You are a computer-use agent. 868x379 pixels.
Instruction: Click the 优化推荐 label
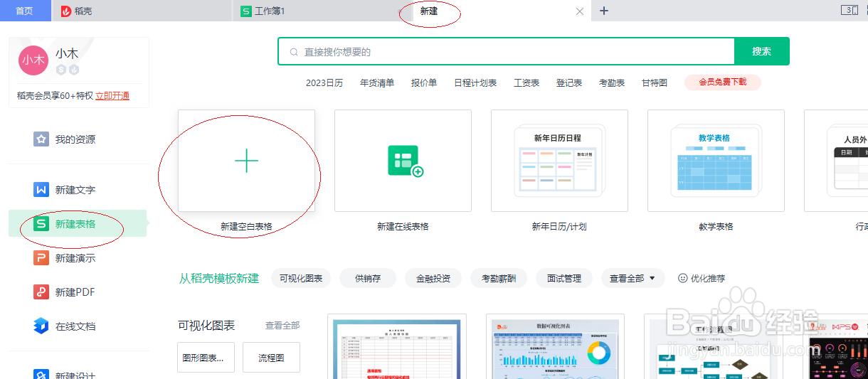[708, 279]
